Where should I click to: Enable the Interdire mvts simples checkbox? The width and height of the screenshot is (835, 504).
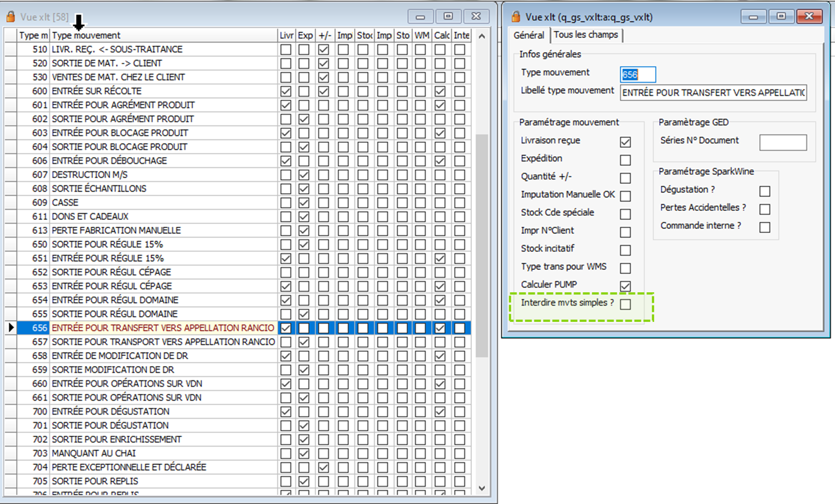click(x=625, y=304)
